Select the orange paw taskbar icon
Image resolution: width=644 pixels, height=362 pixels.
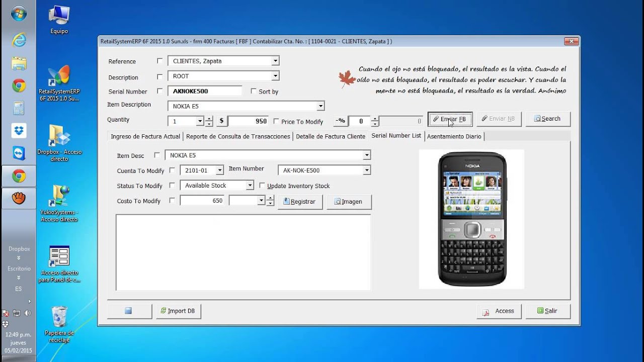coord(19,199)
